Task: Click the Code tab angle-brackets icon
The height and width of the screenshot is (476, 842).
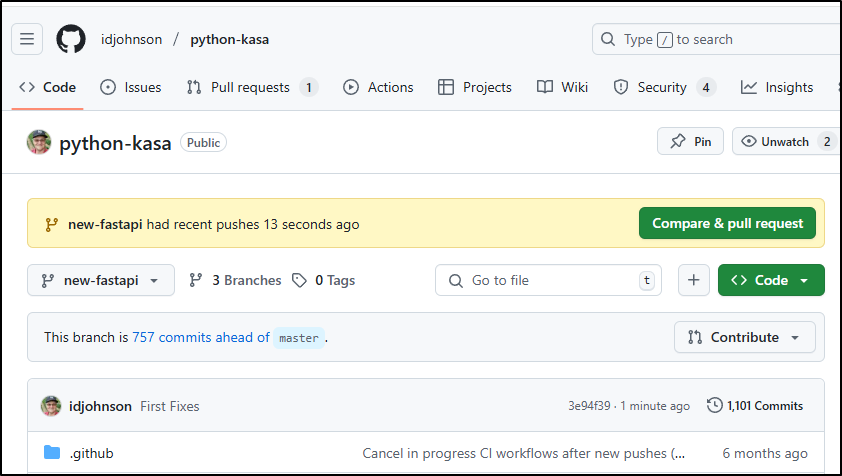Action: tap(27, 87)
